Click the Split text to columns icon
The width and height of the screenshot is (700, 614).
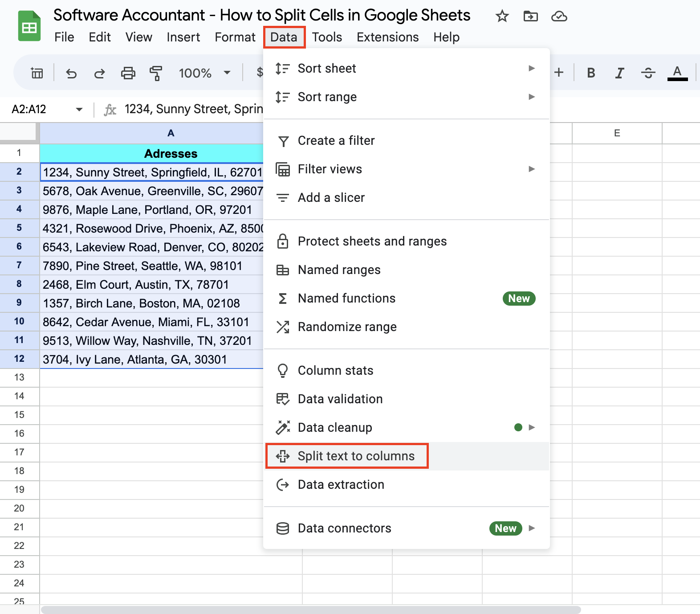point(283,456)
